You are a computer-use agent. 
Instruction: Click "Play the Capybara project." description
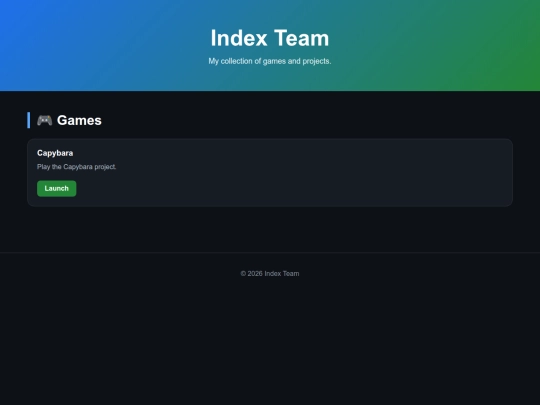[76, 167]
